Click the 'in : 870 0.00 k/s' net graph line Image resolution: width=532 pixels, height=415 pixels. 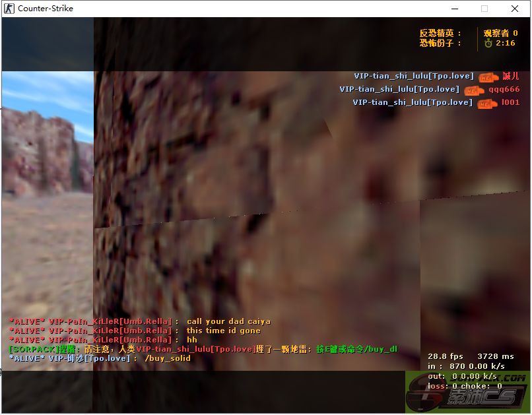(x=466, y=366)
